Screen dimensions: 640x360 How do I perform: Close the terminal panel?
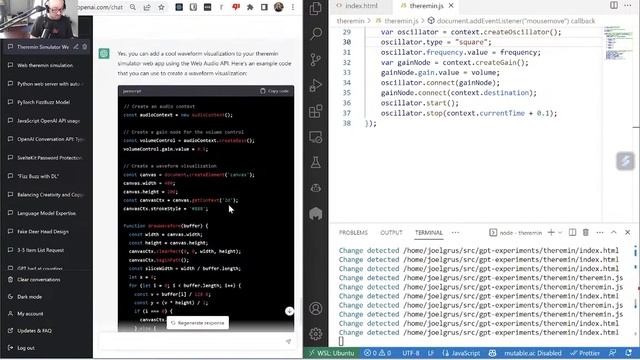click(628, 232)
